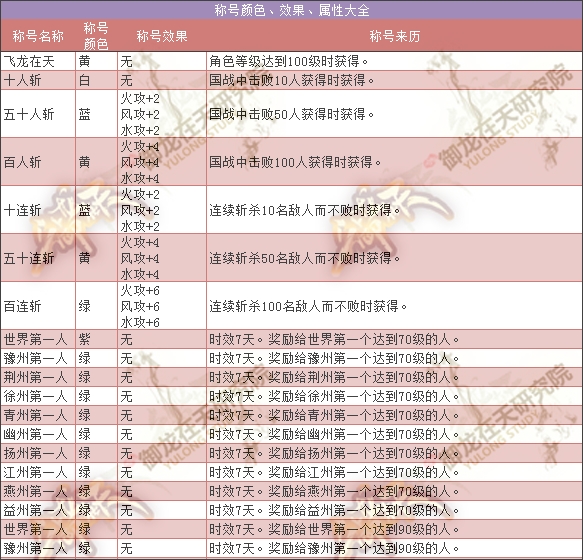Select the title bar 称号颜色、效果、属性大全
The height and width of the screenshot is (560, 583).
292,10
